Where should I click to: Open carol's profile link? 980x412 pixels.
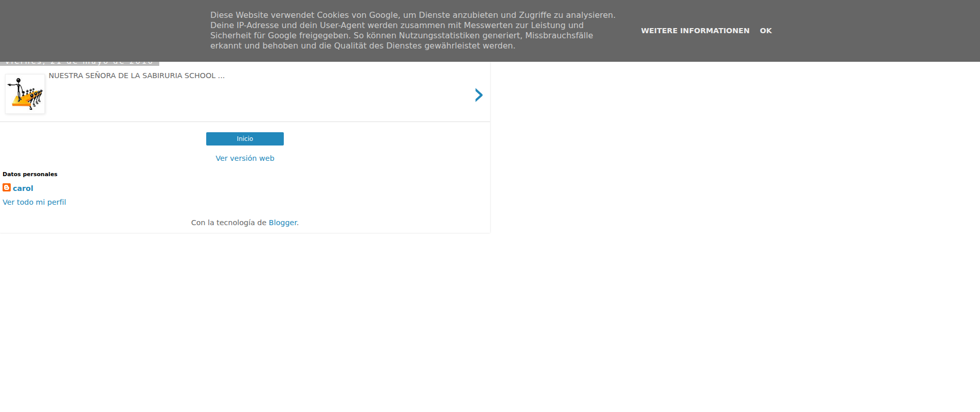click(x=23, y=188)
